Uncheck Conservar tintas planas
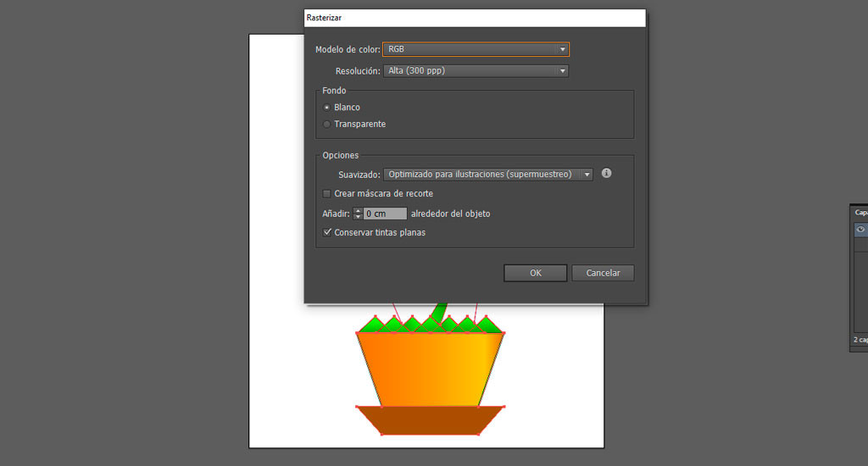The width and height of the screenshot is (868, 466). coord(327,232)
